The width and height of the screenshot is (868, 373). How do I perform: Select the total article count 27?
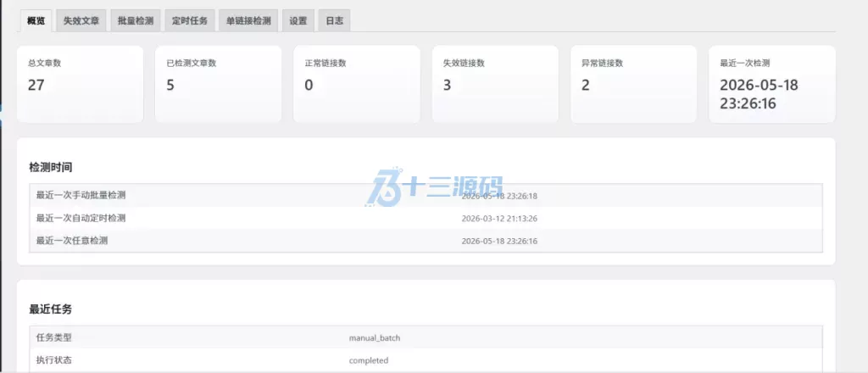click(36, 86)
